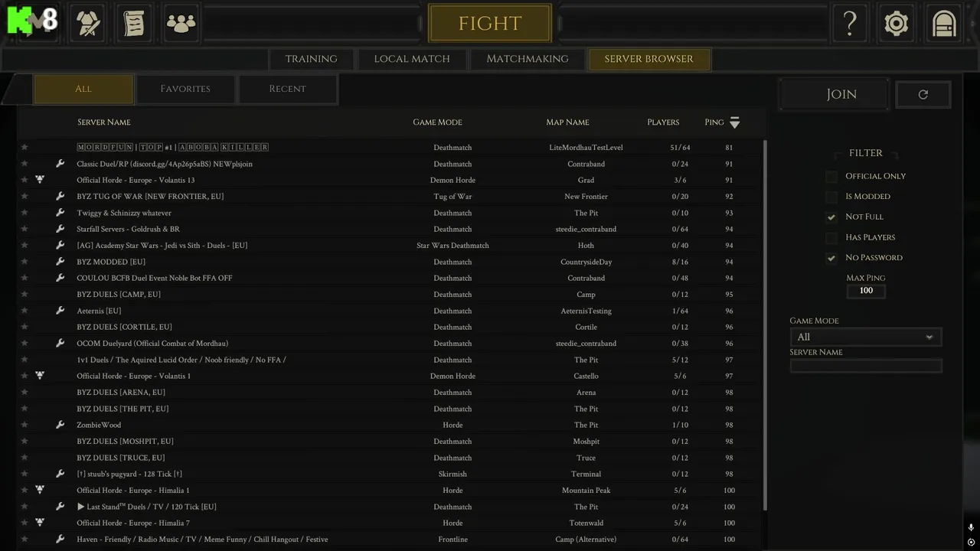Favorite star for MORDFUN TOP #1 server
Image resolution: width=980 pixels, height=551 pixels.
pos(24,147)
